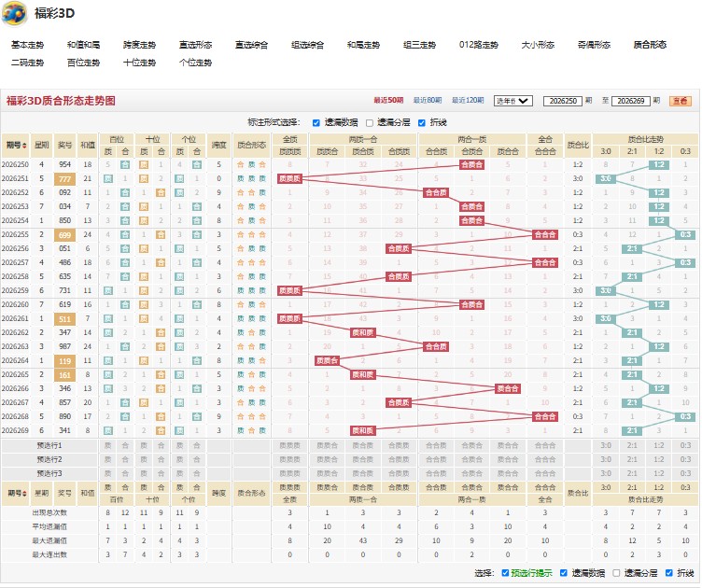Screen dimensions: 702x588
Task: Expand the 选年份 year dropdown
Action: pyautogui.click(x=513, y=101)
